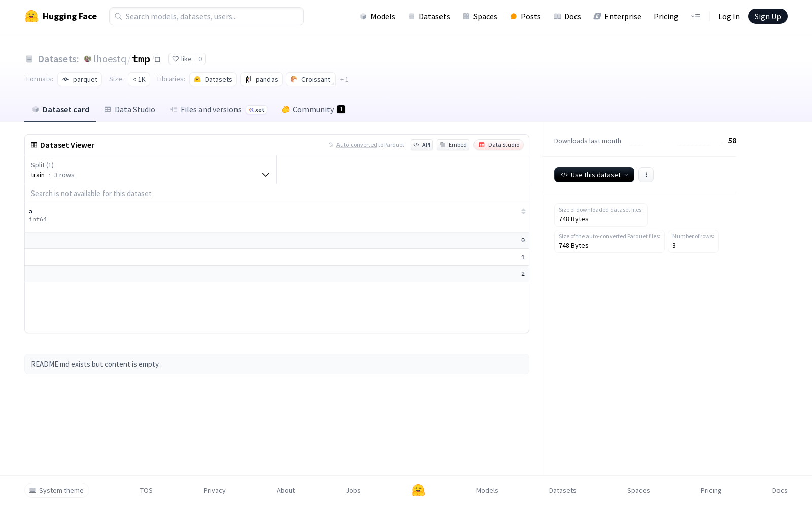
Task: Click the sort arrows on column a
Action: pos(523,211)
